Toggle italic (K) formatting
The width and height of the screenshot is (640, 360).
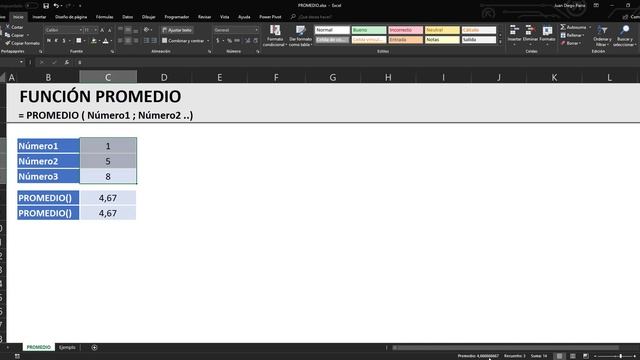(56, 41)
